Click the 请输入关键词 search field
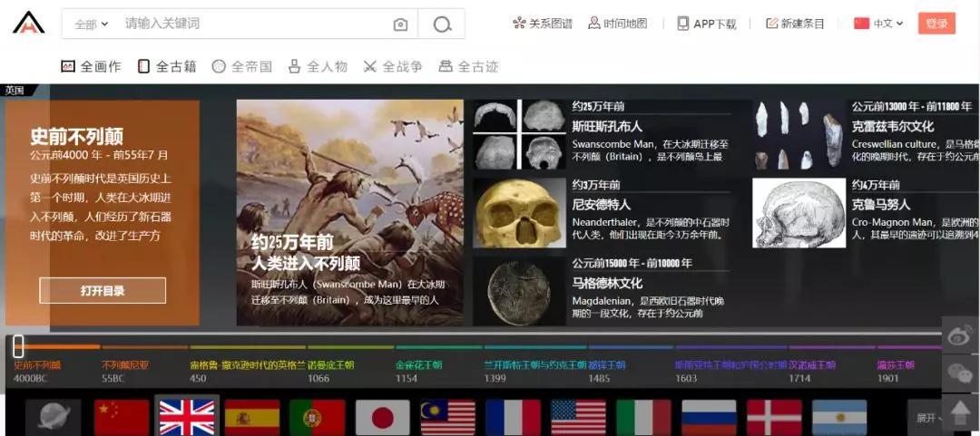The width and height of the screenshot is (980, 436). coord(254,24)
